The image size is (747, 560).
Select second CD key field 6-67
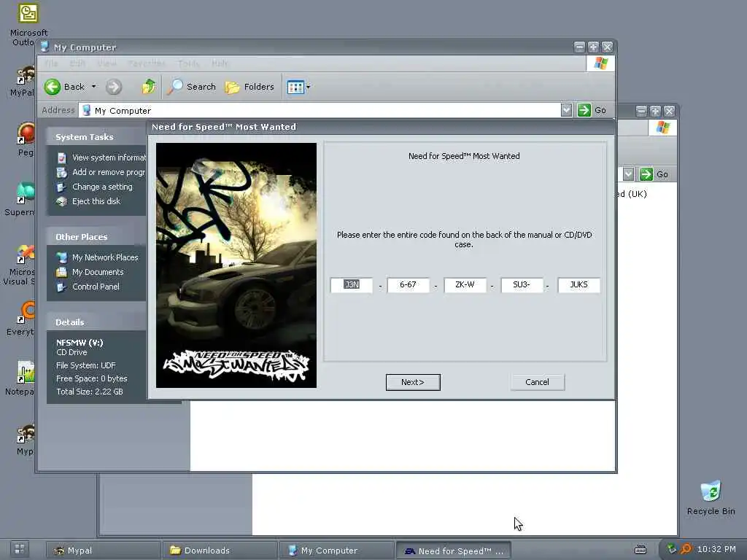[408, 285]
